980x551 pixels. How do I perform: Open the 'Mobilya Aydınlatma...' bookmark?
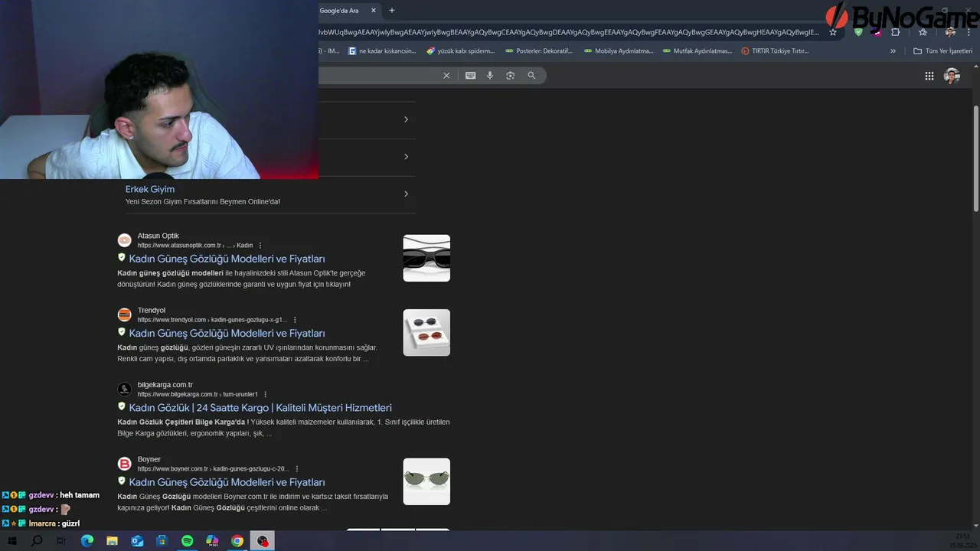coord(619,51)
